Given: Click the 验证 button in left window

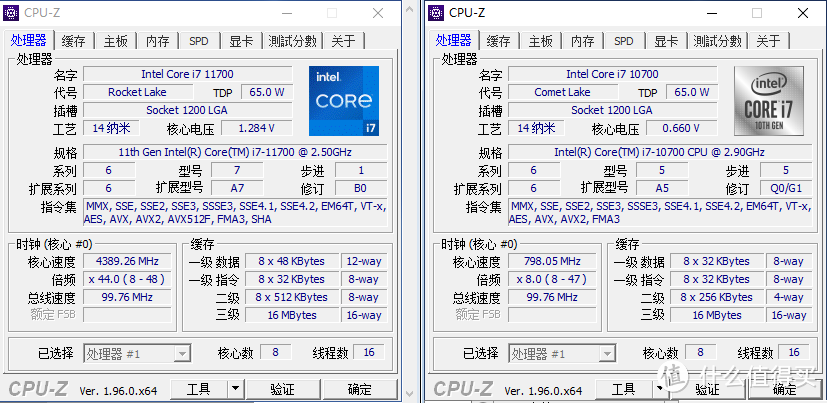Looking at the screenshot, I should coord(283,390).
